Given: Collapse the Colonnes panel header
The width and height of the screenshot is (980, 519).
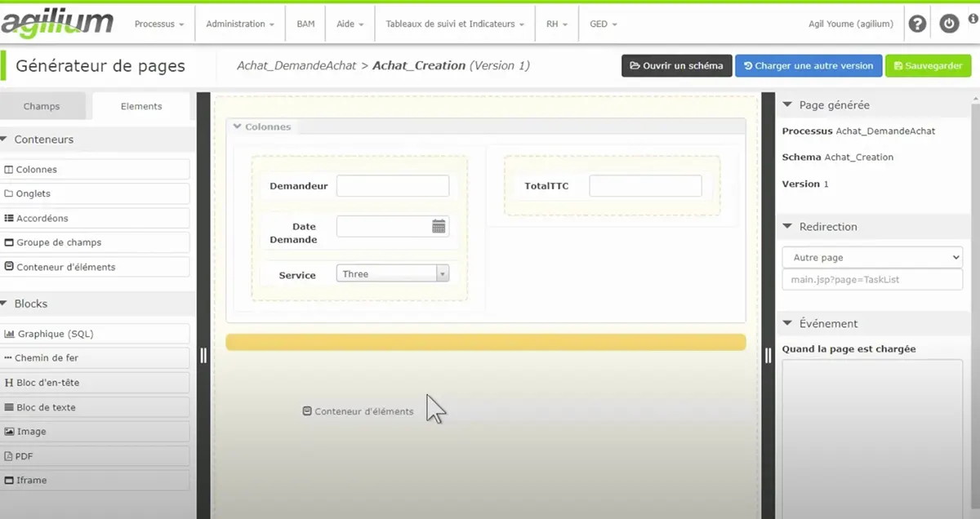Looking at the screenshot, I should pos(238,126).
